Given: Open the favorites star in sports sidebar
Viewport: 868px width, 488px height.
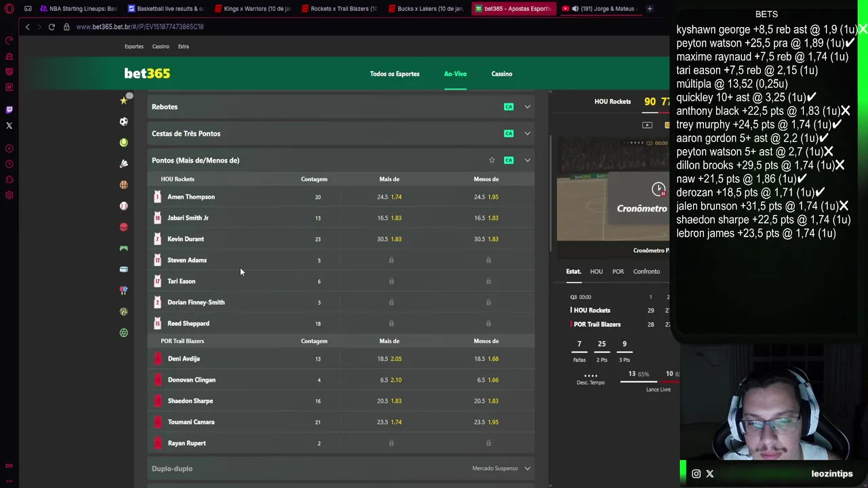Looking at the screenshot, I should 123,100.
